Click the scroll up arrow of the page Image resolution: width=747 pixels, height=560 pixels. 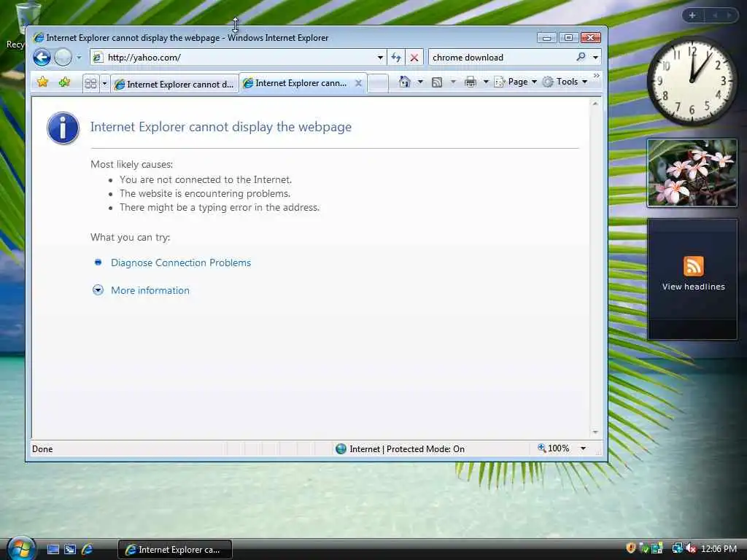tap(595, 104)
